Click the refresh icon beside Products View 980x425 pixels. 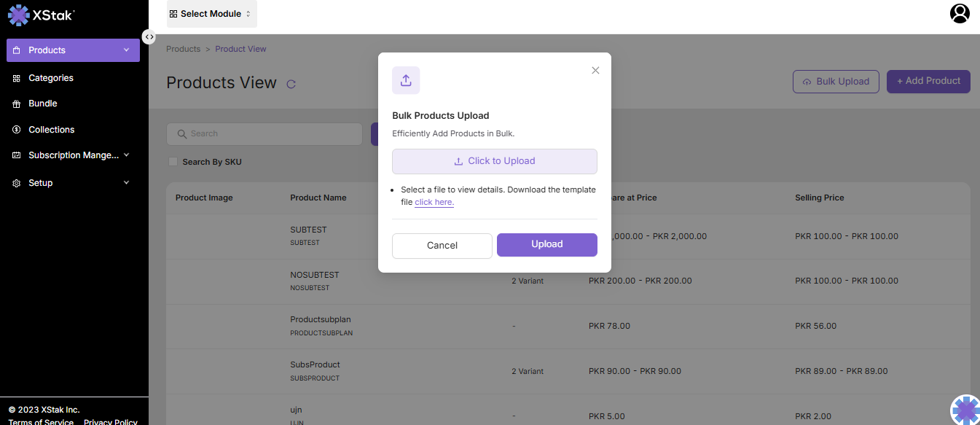click(291, 84)
